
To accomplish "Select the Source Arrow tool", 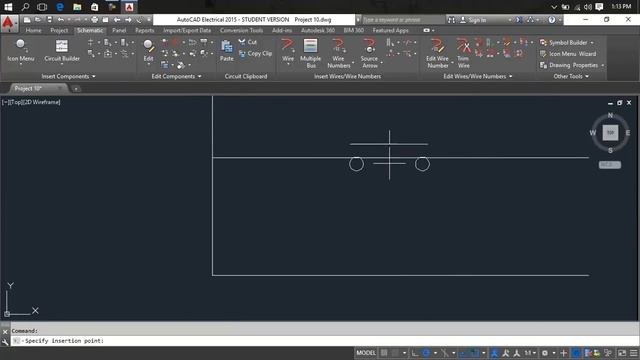I will (369, 53).
